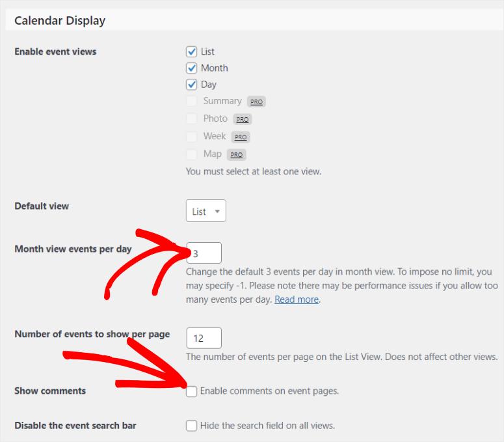Viewport: 504px width, 442px height.
Task: Click the disabled Map view checkbox
Action: pyautogui.click(x=191, y=154)
